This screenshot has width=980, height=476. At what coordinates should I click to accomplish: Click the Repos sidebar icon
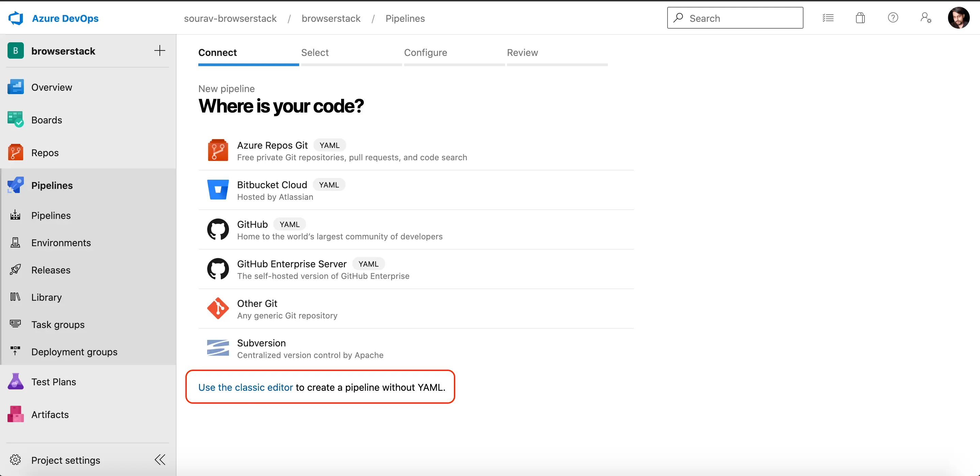(16, 152)
